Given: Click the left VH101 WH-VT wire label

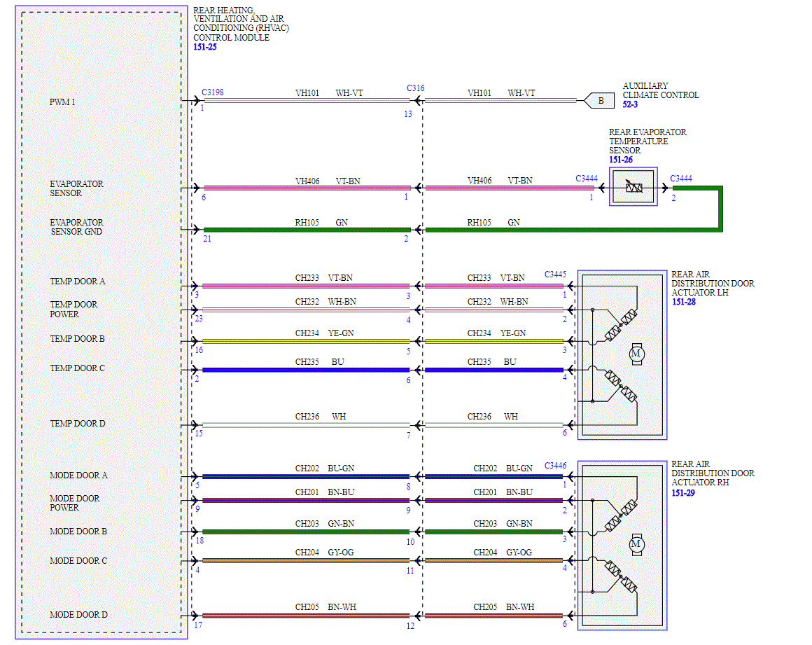Looking at the screenshot, I should point(329,92).
